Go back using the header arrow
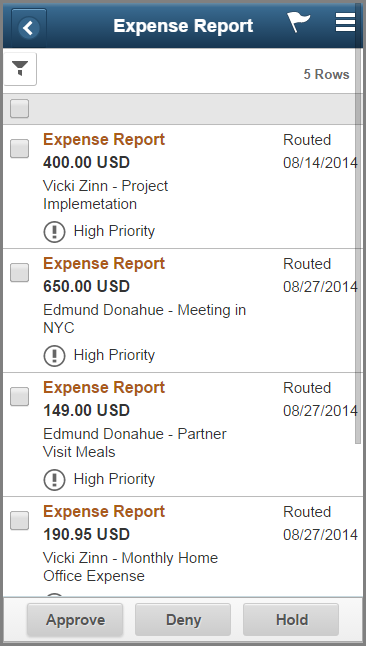The image size is (366, 646). 28,28
